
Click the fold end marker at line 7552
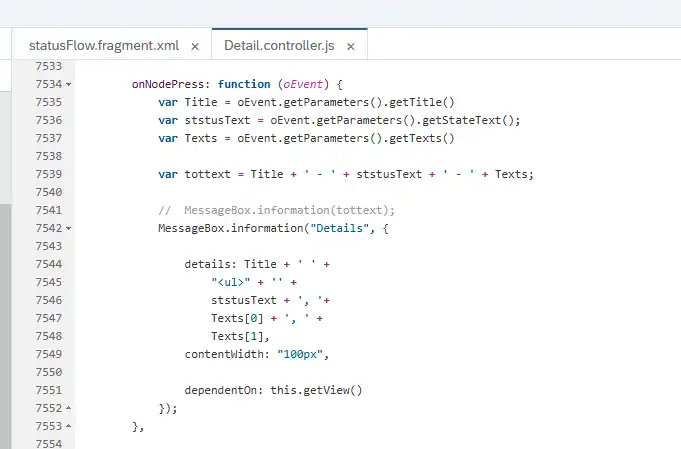(x=68, y=409)
